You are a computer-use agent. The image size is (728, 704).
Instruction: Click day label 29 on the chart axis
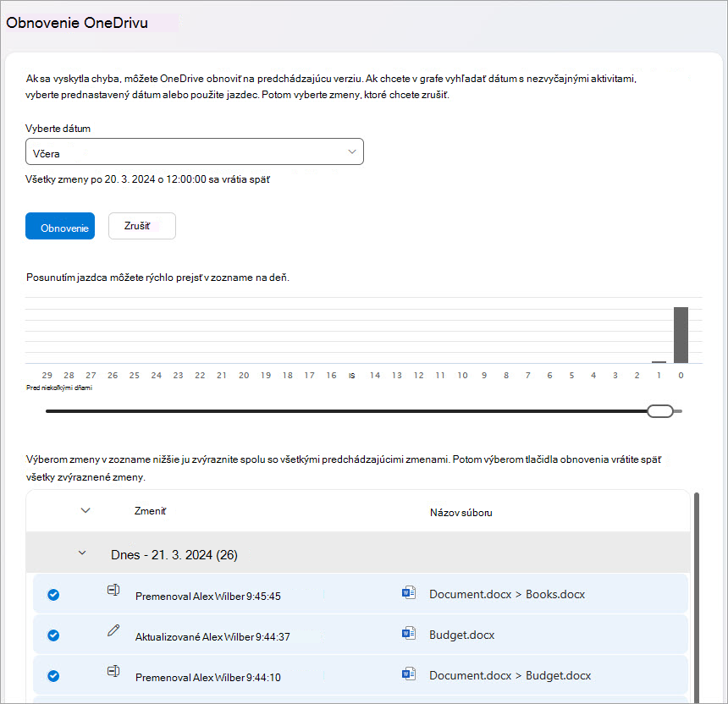click(47, 376)
